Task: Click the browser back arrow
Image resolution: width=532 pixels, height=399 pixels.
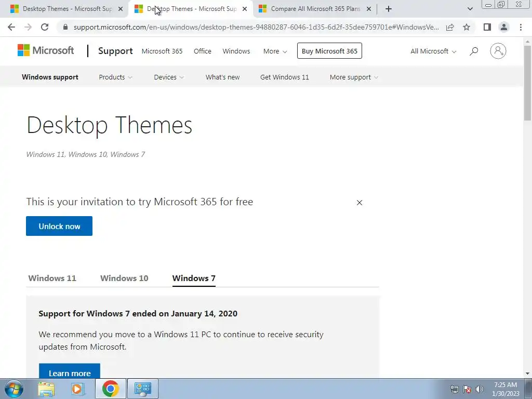Action: tap(11, 27)
